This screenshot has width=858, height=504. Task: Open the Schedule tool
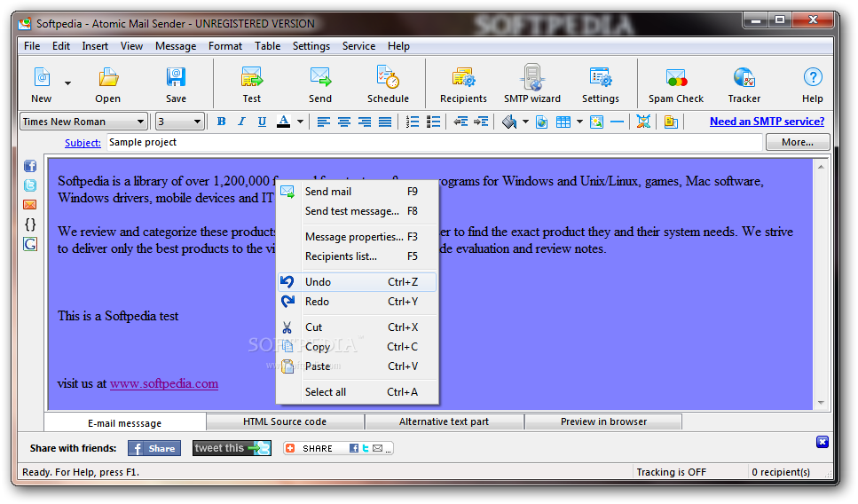(x=388, y=83)
